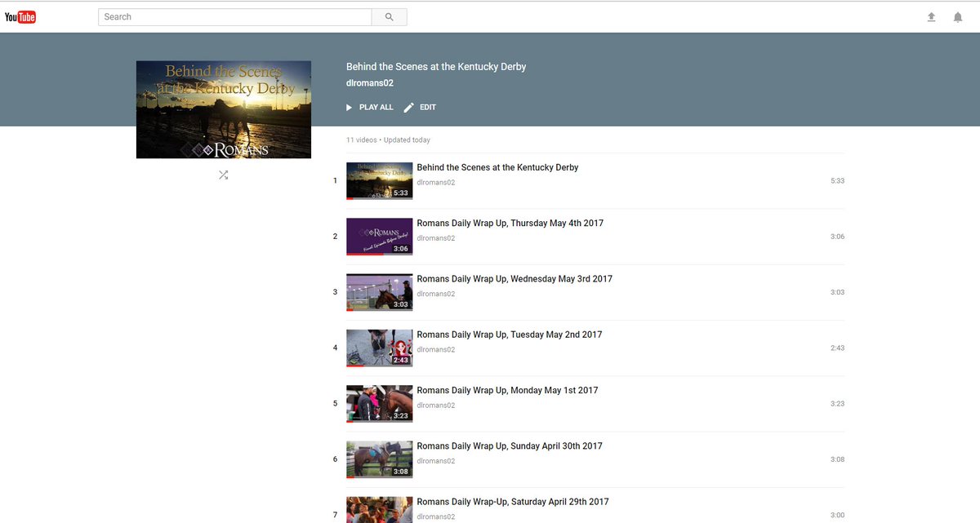Click playlist title in the header
The width and height of the screenshot is (980, 523).
pyautogui.click(x=436, y=67)
